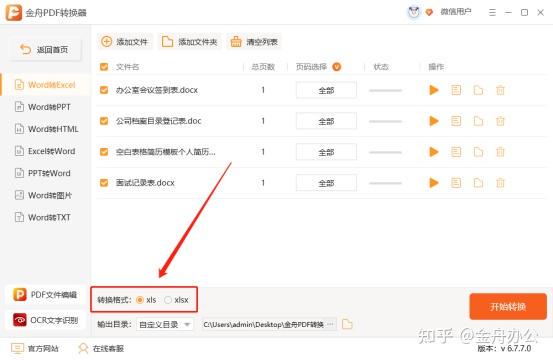Delete 办公室会议签到表.docx with trash icon
553x360 pixels.
[500, 90]
